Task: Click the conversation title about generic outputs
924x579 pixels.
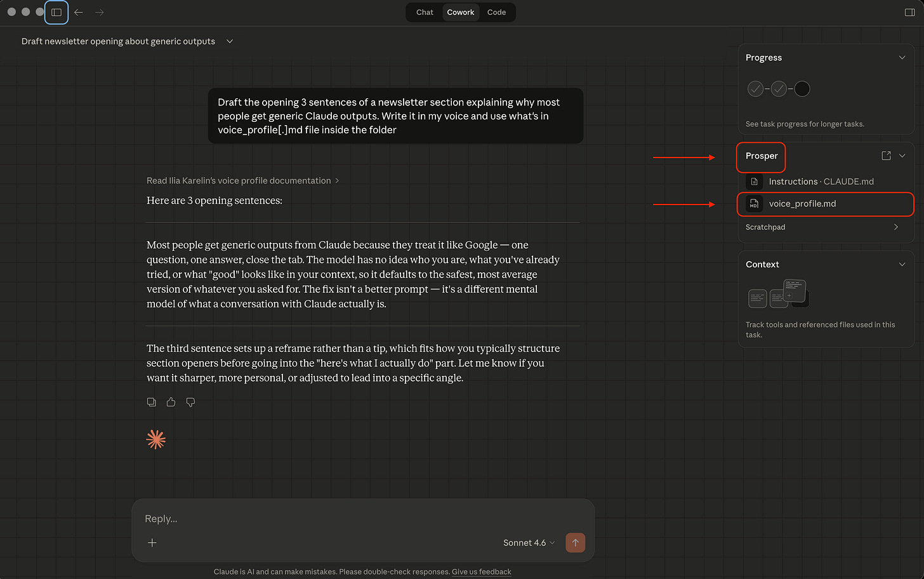Action: tap(118, 41)
